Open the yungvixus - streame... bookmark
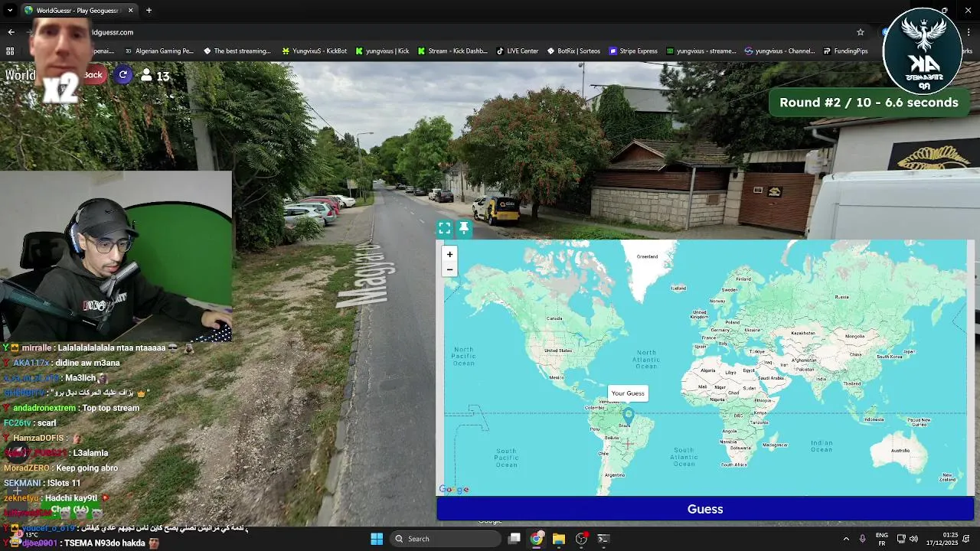Screen dimensions: 980x551 click(x=701, y=51)
